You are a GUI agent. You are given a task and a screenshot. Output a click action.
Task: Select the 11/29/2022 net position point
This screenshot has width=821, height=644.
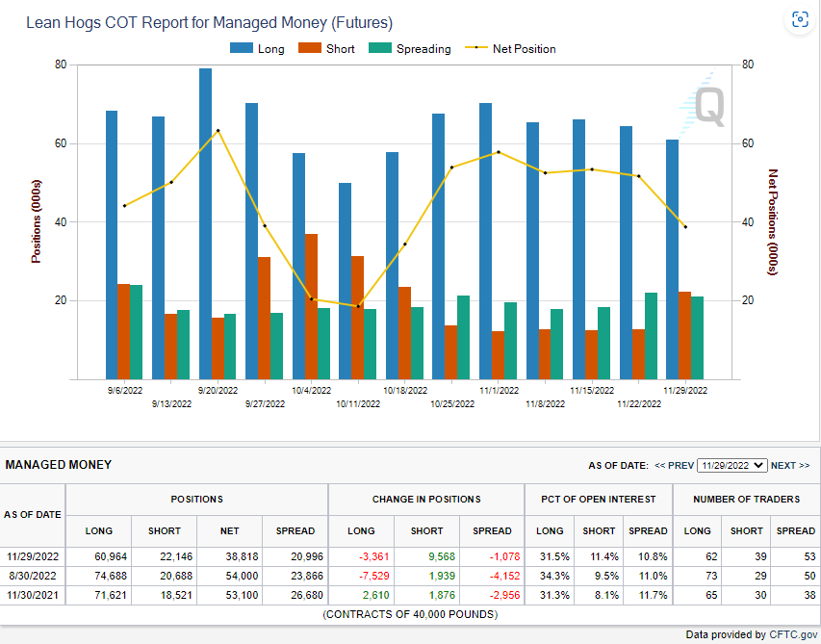685,227
